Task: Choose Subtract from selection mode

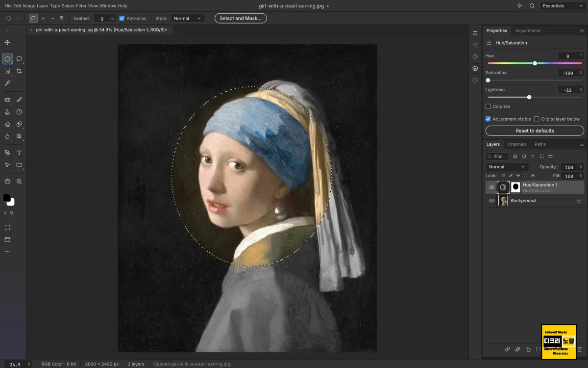Action: (x=52, y=18)
